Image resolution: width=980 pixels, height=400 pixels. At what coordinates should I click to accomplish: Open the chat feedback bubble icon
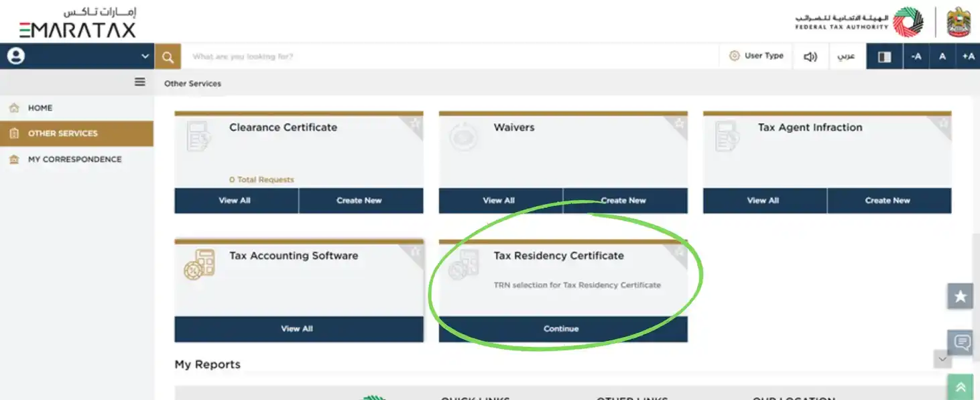[961, 342]
